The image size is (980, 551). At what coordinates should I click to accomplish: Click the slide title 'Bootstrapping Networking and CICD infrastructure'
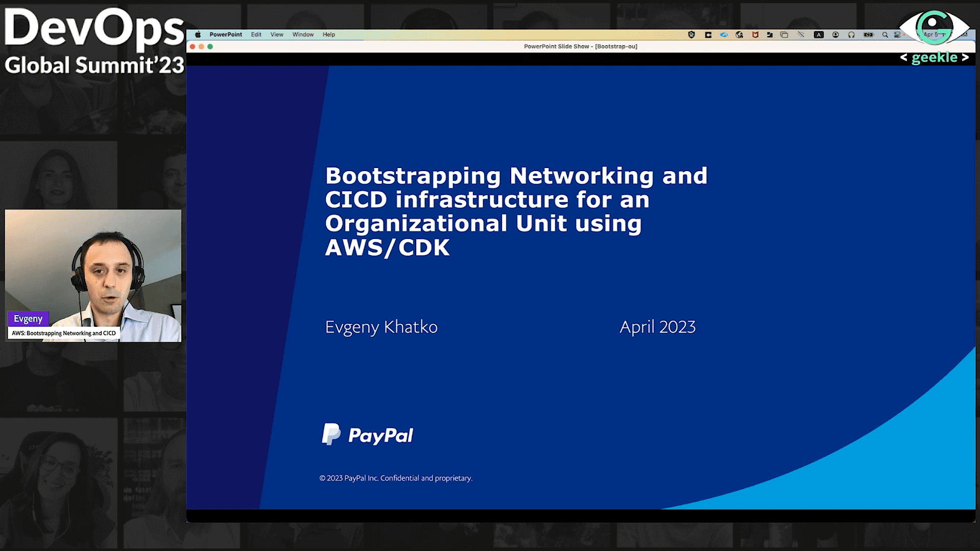[516, 211]
